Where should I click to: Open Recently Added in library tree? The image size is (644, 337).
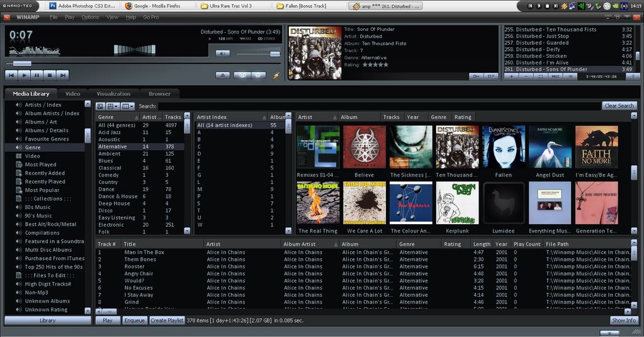coord(45,173)
